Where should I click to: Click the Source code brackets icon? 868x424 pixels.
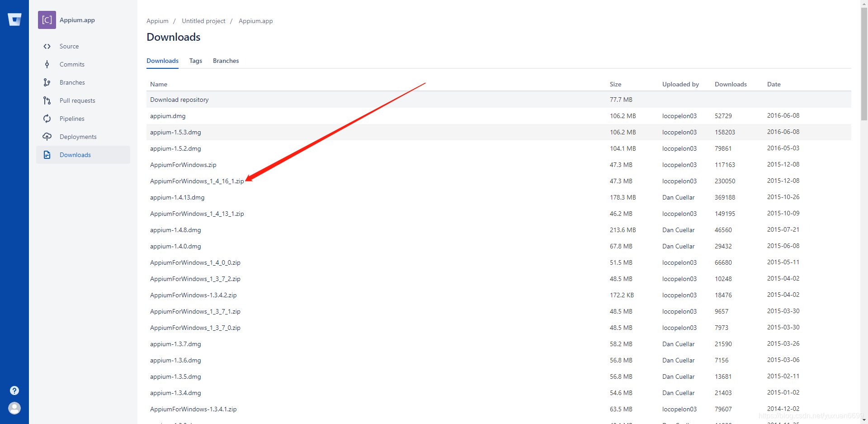(x=47, y=46)
